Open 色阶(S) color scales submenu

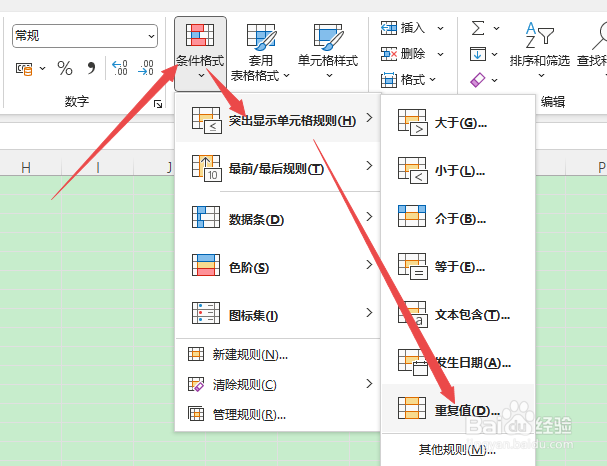pyautogui.click(x=278, y=266)
